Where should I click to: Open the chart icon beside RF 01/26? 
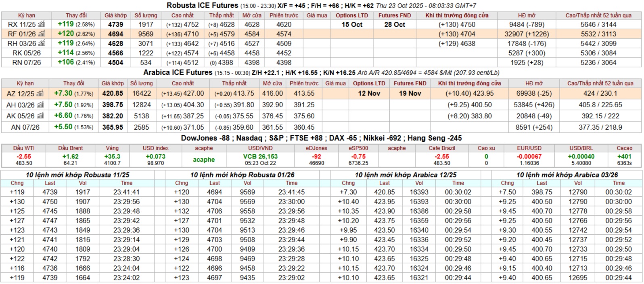tap(42, 34)
